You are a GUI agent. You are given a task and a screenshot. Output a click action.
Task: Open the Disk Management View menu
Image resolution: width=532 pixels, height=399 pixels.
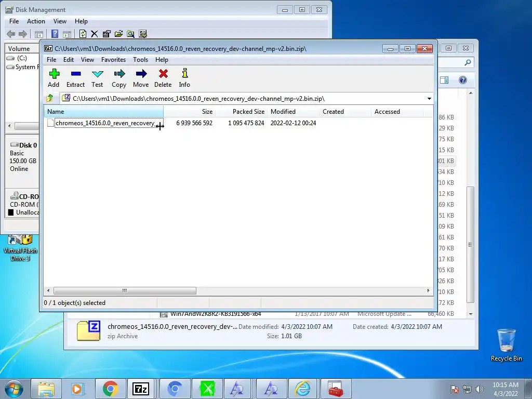[60, 21]
